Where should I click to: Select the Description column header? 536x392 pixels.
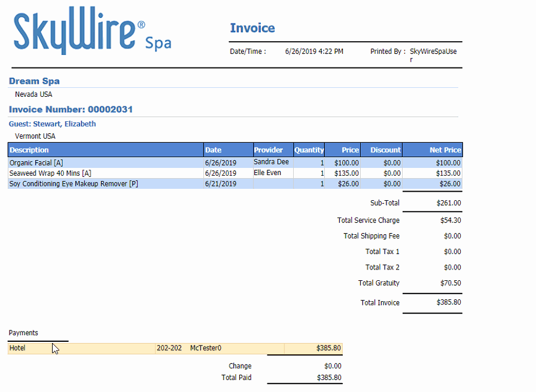[29, 150]
